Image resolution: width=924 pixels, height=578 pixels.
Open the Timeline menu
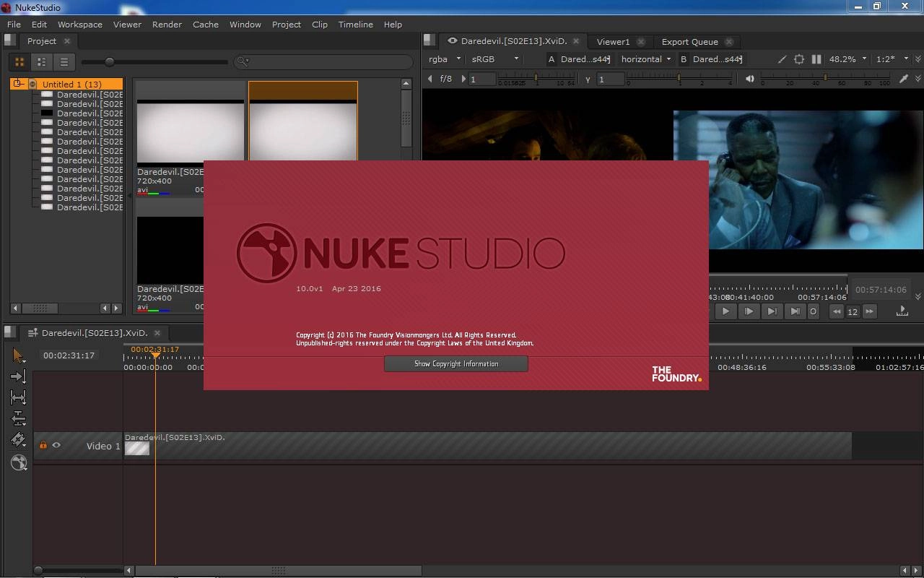click(x=355, y=24)
